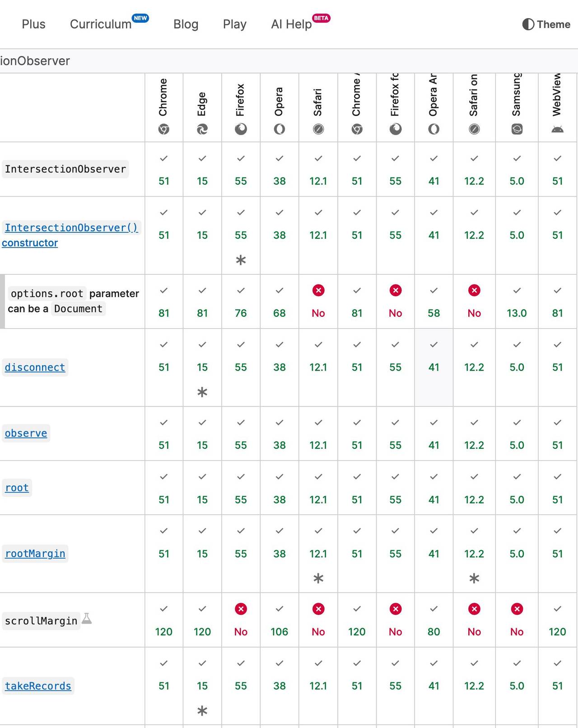
Task: Open the rootMargin property link
Action: tap(35, 554)
